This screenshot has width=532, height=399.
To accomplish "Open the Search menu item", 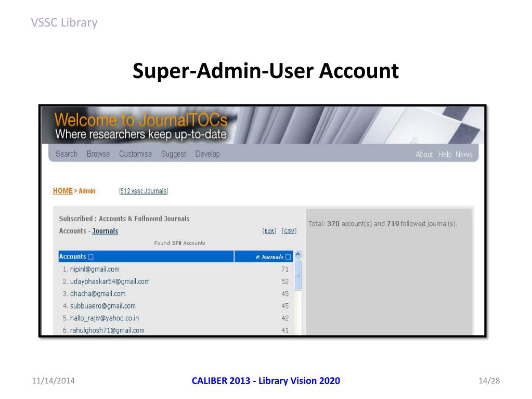I will click(x=67, y=154).
